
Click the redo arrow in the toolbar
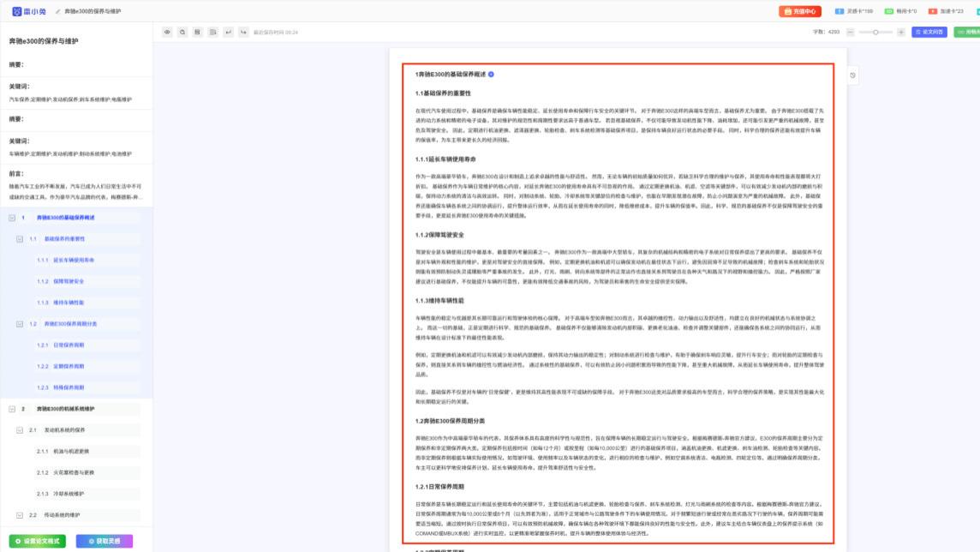(244, 32)
